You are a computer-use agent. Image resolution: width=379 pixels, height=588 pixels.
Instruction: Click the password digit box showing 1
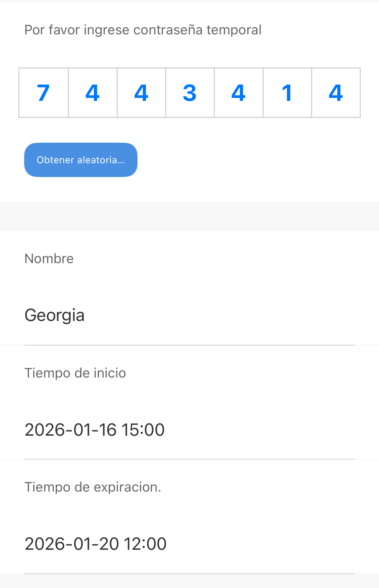point(287,93)
